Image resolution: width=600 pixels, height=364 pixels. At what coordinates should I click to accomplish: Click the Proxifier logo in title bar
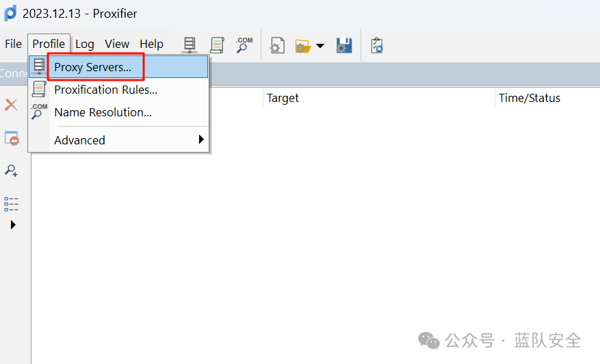[x=10, y=13]
